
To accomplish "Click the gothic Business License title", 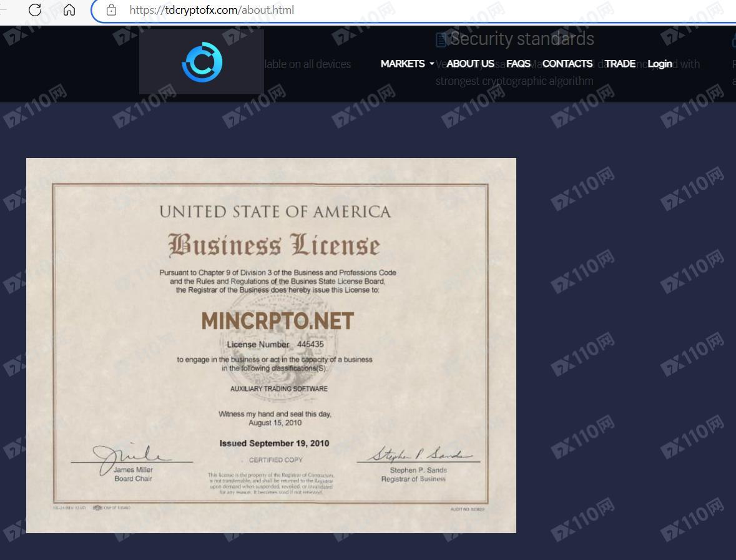I will click(x=273, y=245).
